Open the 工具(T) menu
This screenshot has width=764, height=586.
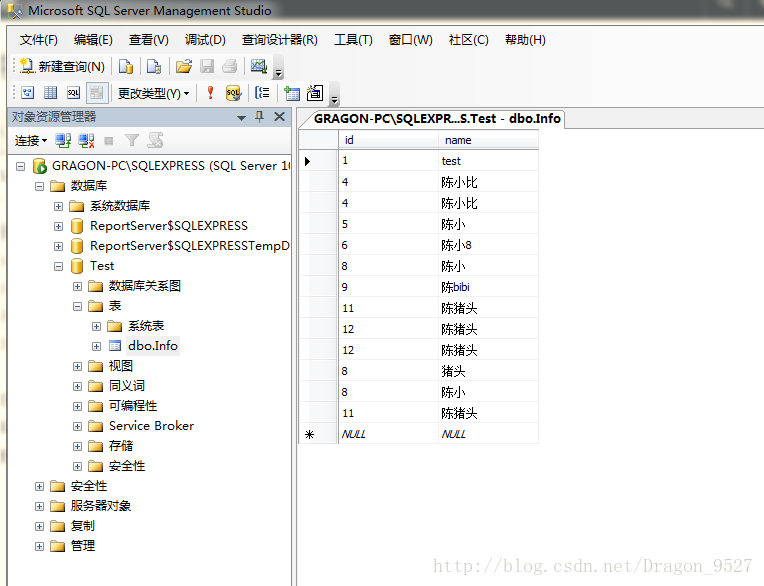click(353, 40)
